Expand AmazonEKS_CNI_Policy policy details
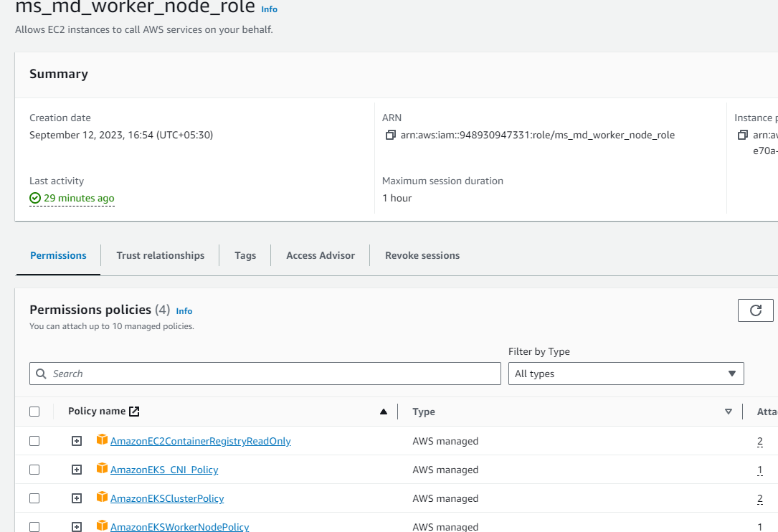 [77, 470]
